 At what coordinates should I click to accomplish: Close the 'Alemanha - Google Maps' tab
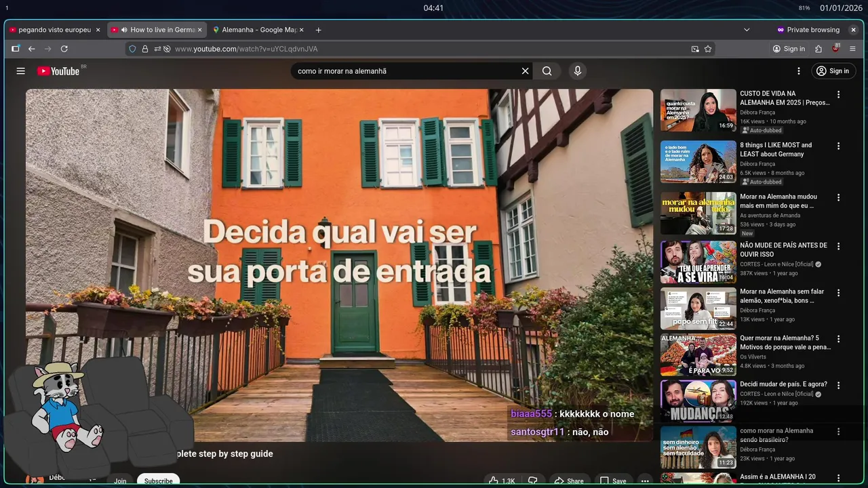(301, 30)
